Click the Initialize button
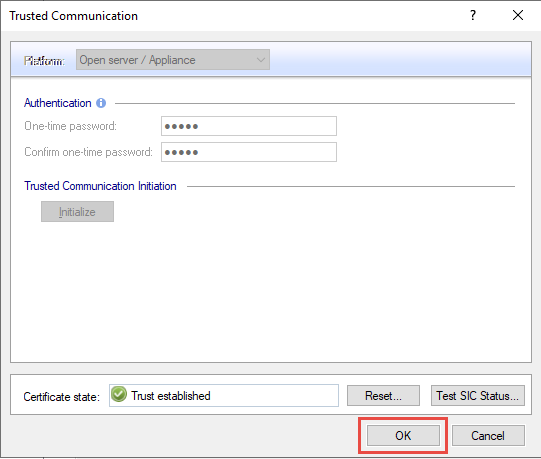This screenshot has height=459, width=541. coord(77,212)
